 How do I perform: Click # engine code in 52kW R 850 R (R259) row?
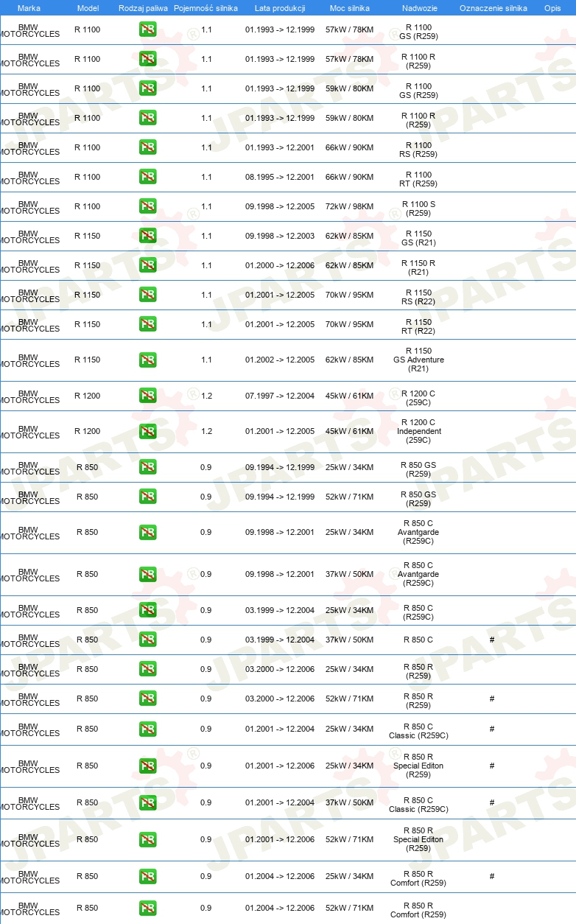492,699
